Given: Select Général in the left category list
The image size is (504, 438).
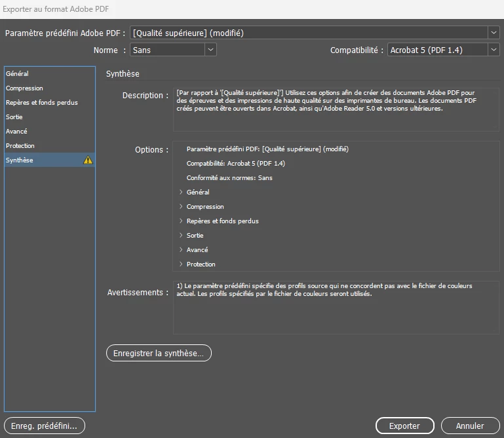Looking at the screenshot, I should 50,73.
